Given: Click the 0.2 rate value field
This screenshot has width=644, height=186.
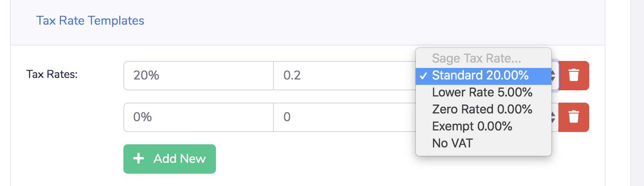Looking at the screenshot, I should tap(345, 76).
